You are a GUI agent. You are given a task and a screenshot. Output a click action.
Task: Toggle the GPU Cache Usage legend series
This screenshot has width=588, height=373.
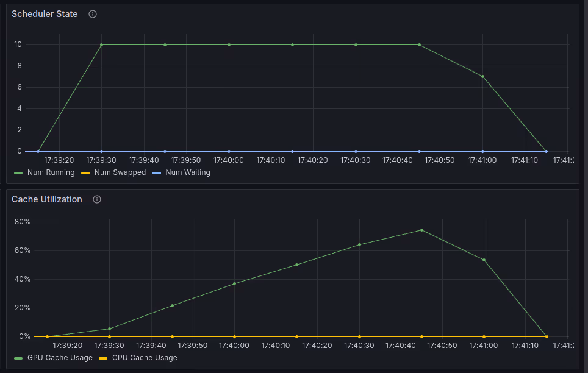click(x=60, y=358)
